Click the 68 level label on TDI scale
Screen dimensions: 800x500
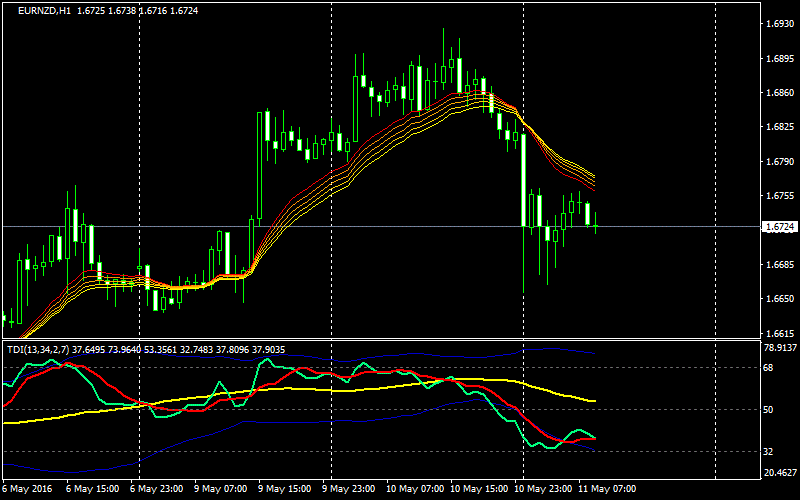(x=768, y=367)
